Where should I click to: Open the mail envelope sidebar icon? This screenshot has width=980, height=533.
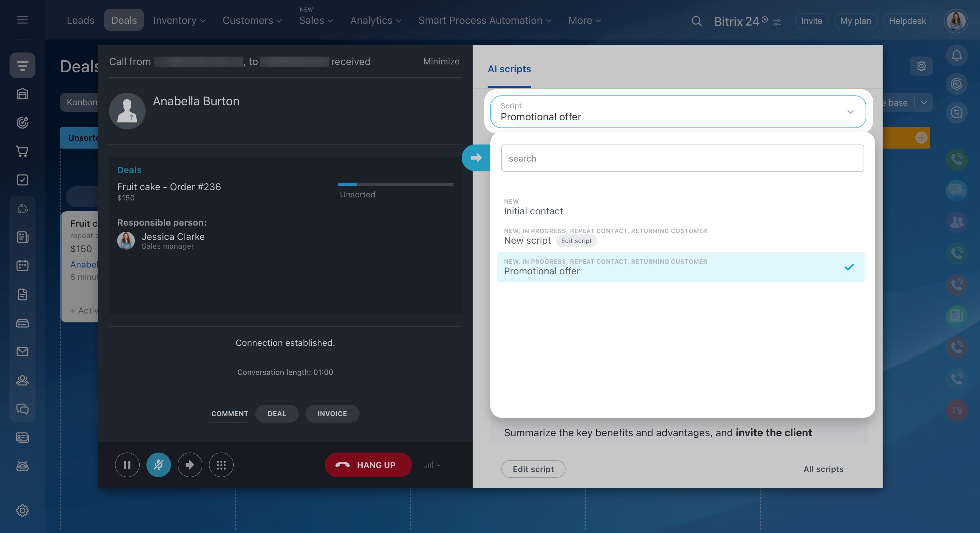[22, 351]
